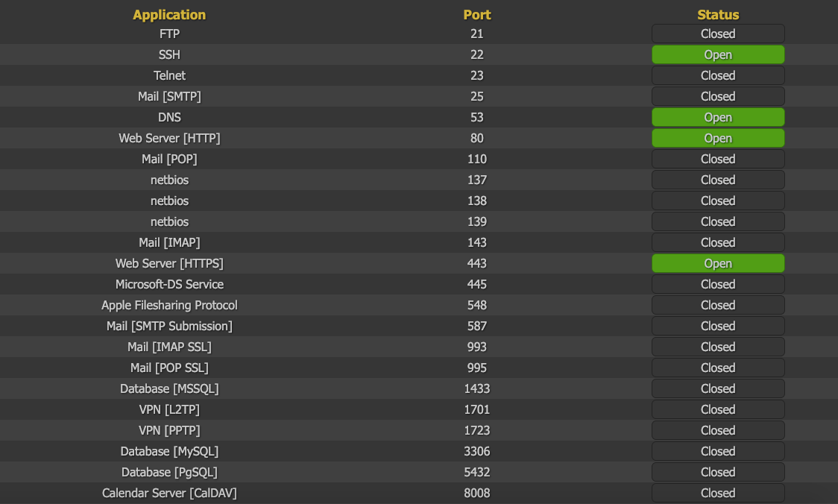
Task: Click Open status for Web Server [HTTPS]
Action: [718, 263]
